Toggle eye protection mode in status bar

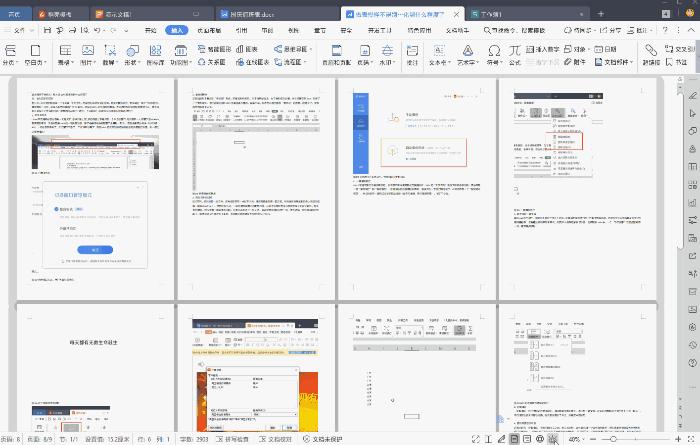[x=553, y=439]
